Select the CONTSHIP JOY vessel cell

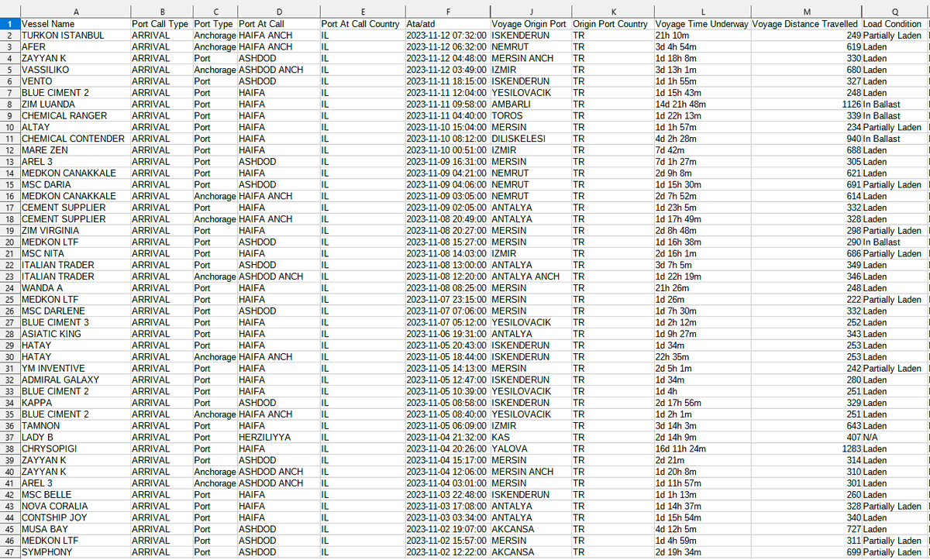click(x=75, y=517)
